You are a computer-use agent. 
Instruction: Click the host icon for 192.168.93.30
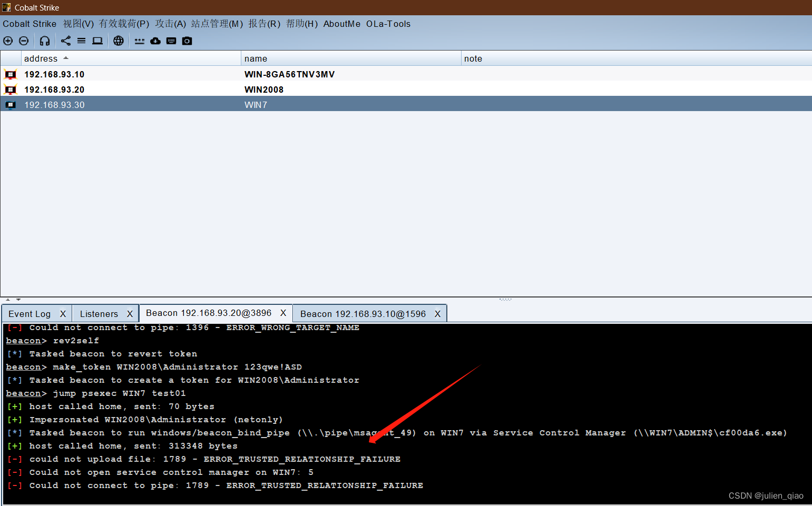click(11, 105)
